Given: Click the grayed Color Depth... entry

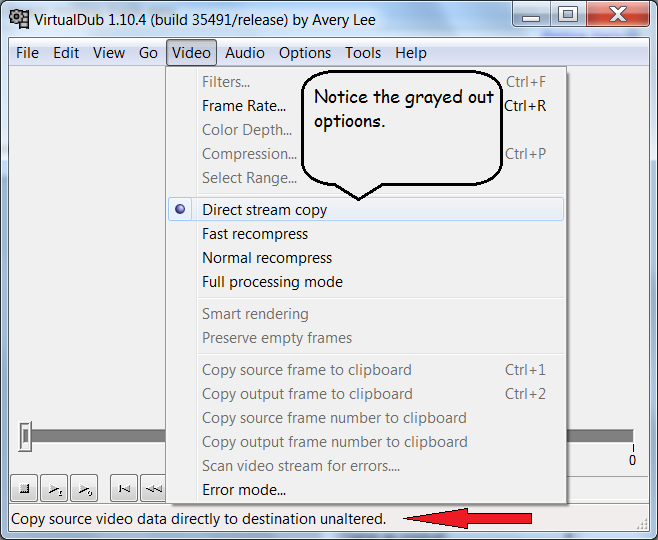Looking at the screenshot, I should point(247,130).
